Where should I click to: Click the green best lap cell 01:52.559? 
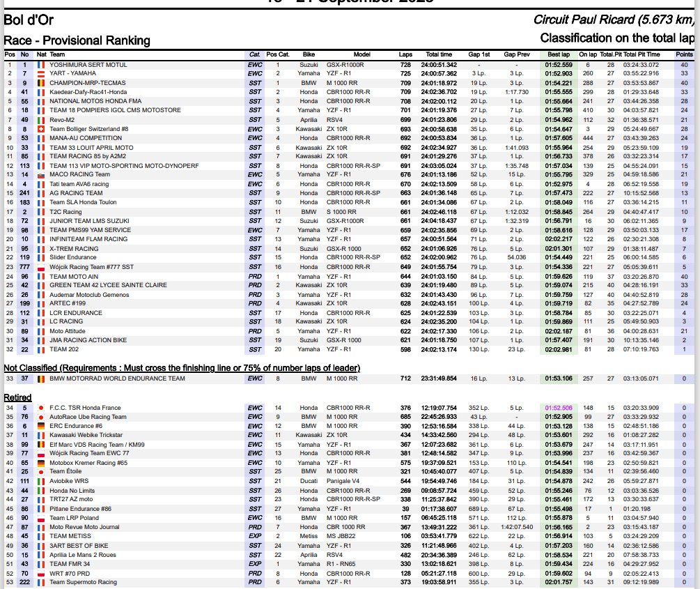coord(559,65)
